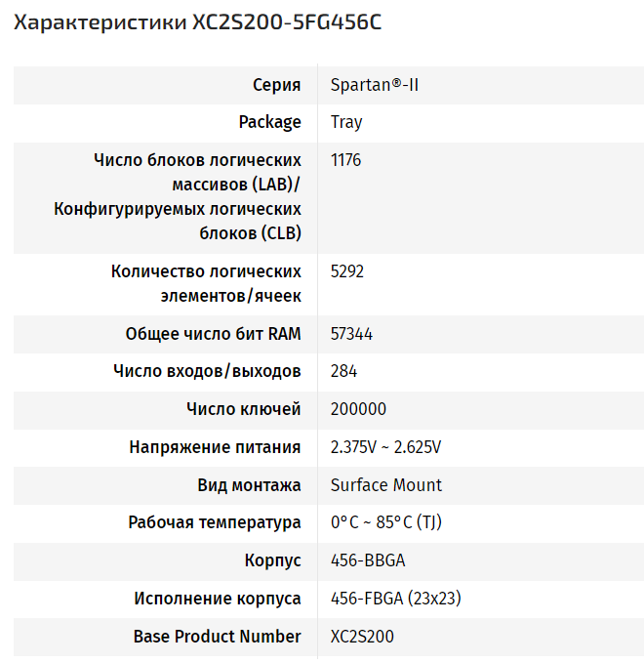Click the 1176 logic blocks value

(x=345, y=159)
